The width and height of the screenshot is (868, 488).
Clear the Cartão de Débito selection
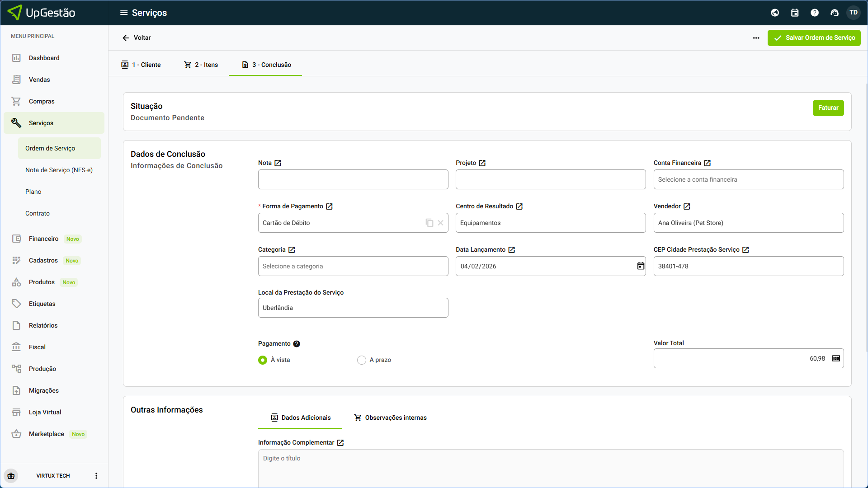point(440,223)
